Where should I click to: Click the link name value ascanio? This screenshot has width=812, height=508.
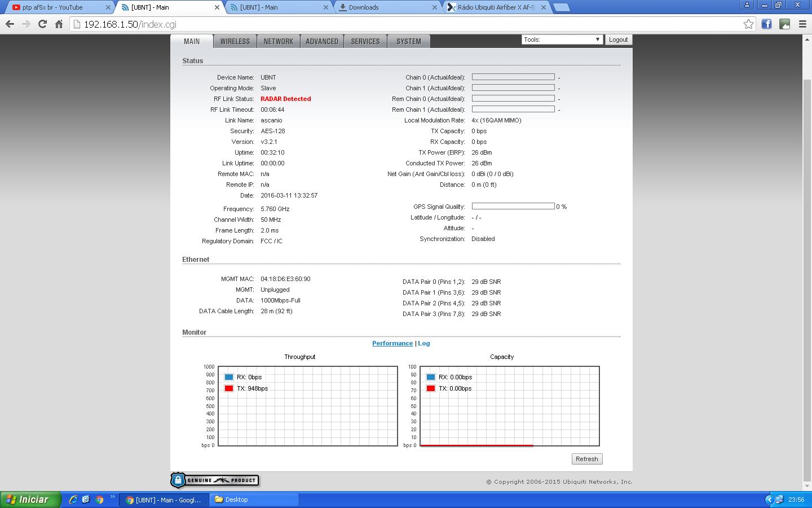[271, 120]
